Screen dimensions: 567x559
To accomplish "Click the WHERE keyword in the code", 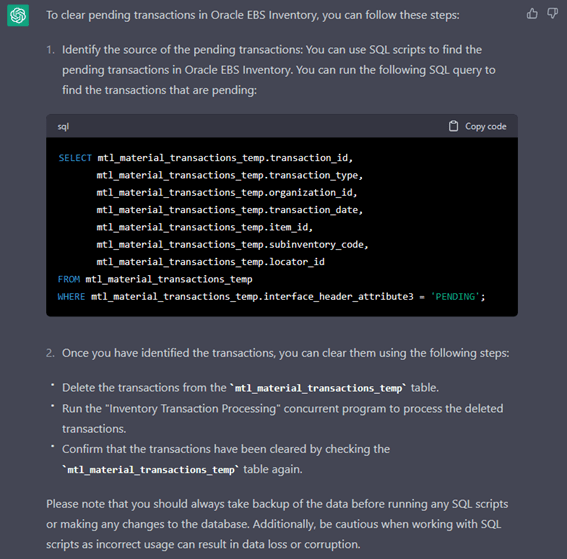I will click(71, 297).
